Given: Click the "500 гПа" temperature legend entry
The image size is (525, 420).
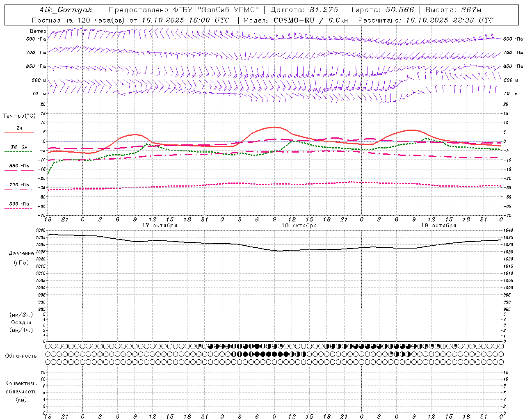Looking at the screenshot, I should [x=19, y=204].
